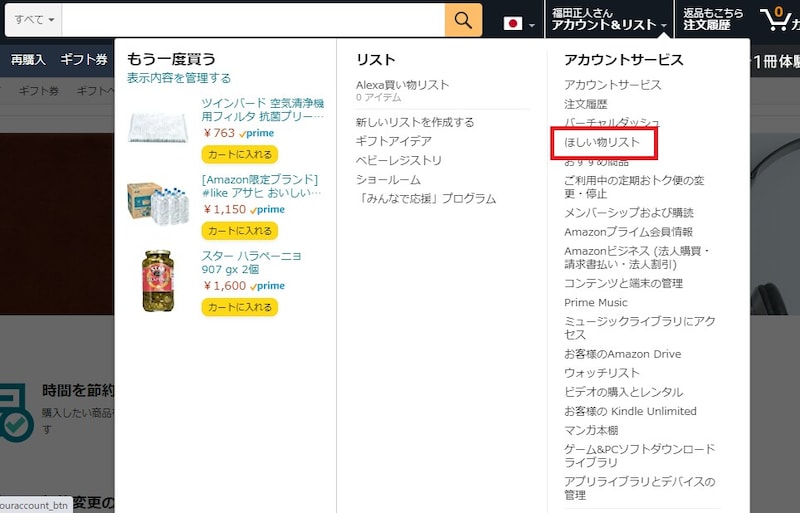Open Prime Music from account menu
Screen dimensions: 800x513
596,302
